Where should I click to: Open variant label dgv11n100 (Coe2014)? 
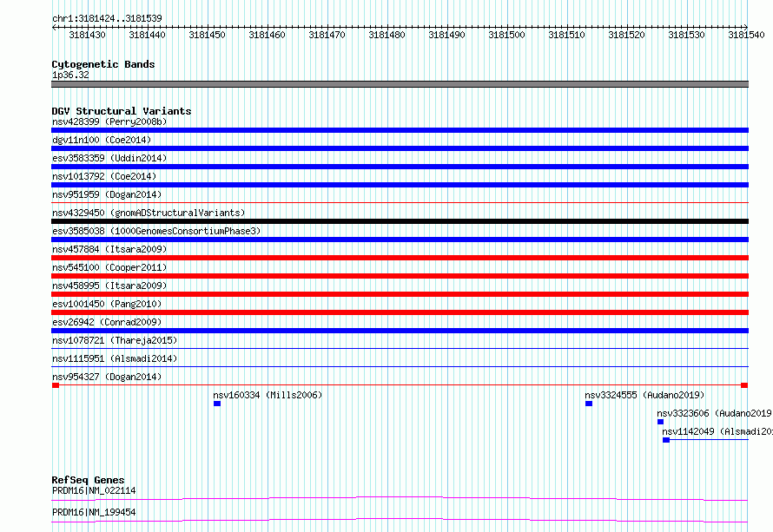tap(102, 140)
